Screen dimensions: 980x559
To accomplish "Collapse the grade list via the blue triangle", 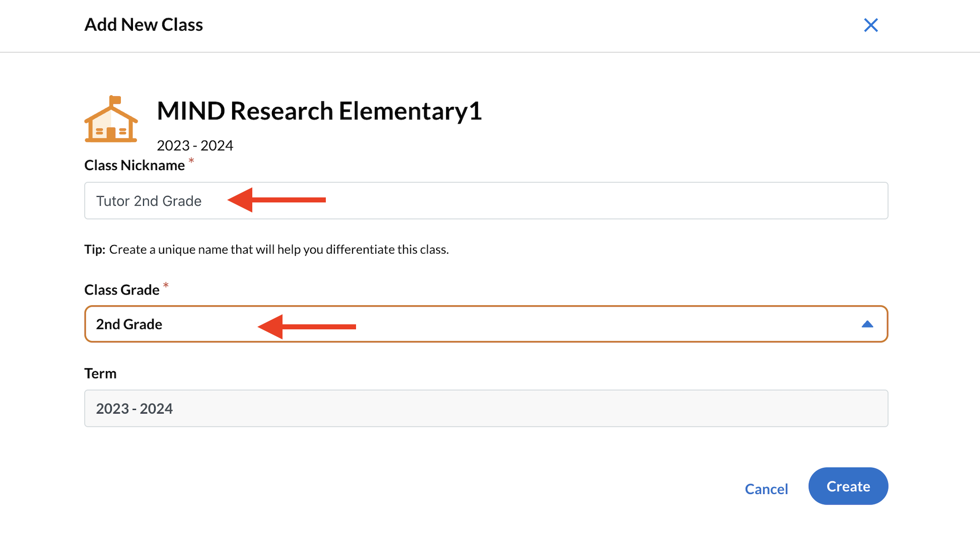I will tap(867, 324).
